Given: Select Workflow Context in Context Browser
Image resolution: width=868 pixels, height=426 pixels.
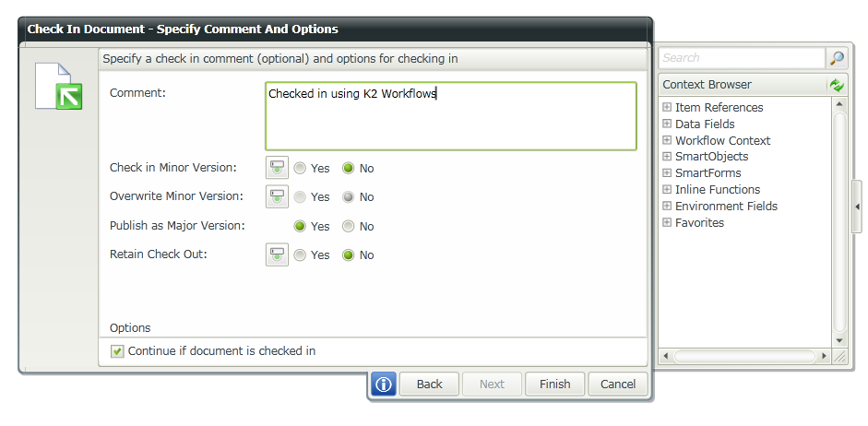Looking at the screenshot, I should (x=722, y=141).
